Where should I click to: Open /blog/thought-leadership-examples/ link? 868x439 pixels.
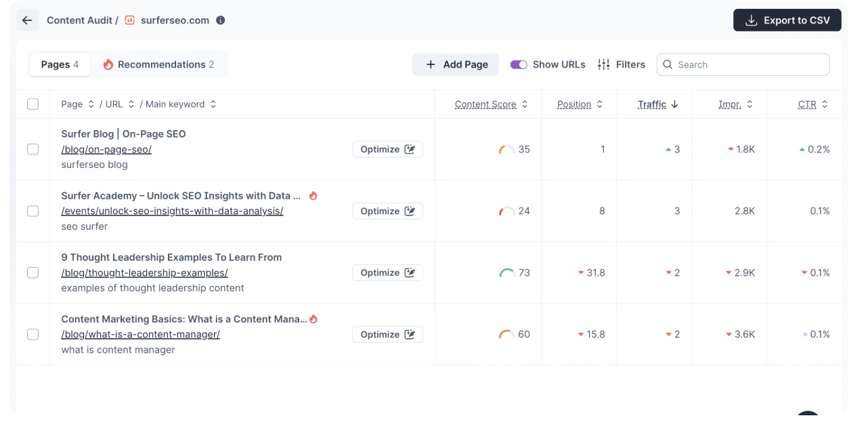coord(144,272)
